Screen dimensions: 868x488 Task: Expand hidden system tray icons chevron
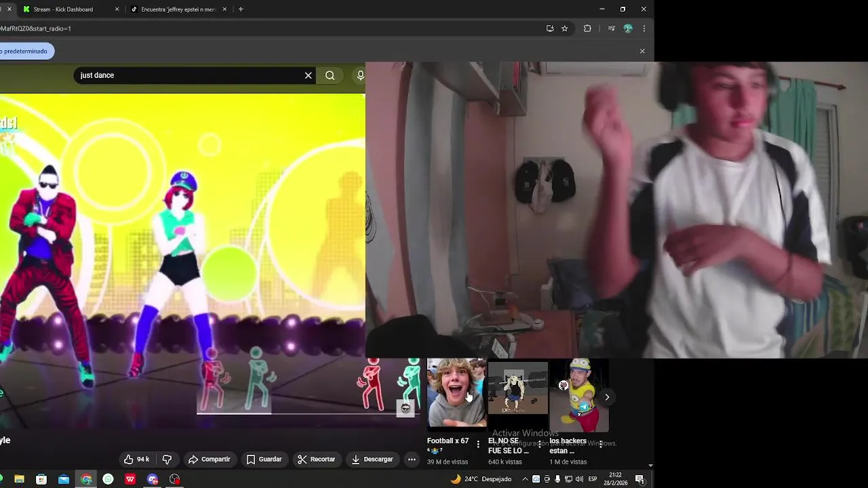pos(525,479)
